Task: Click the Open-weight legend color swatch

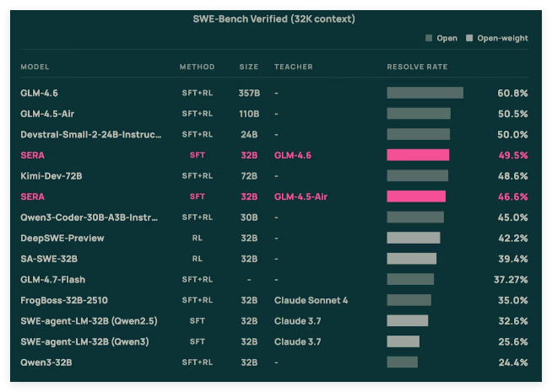Action: tap(470, 38)
